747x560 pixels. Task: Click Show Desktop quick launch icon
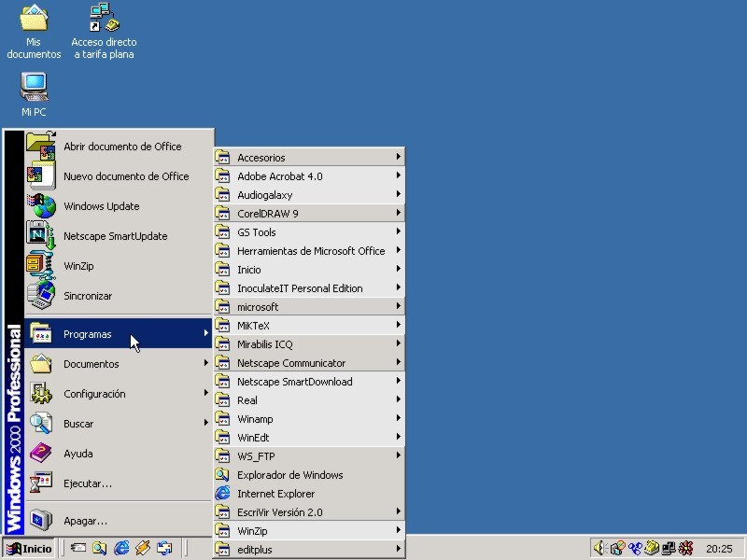78,548
